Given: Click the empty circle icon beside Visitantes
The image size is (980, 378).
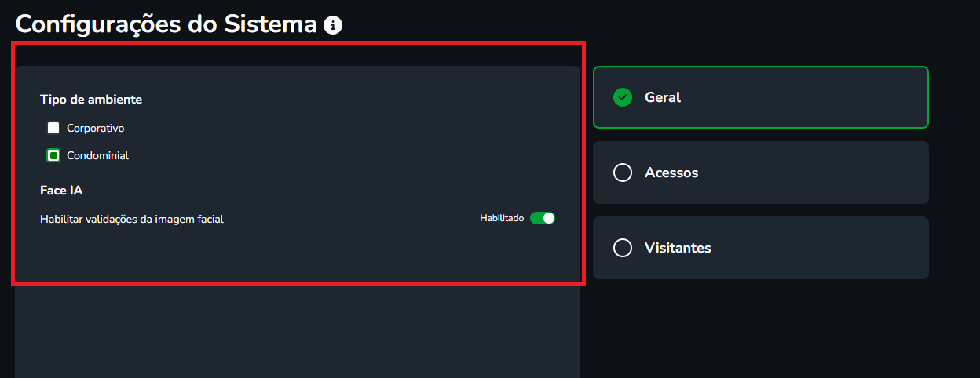Looking at the screenshot, I should (x=623, y=248).
